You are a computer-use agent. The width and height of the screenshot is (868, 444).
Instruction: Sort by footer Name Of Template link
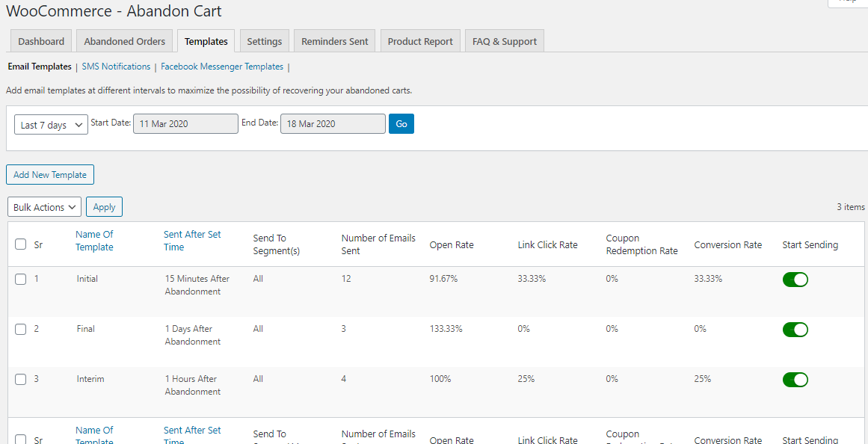[x=95, y=436]
